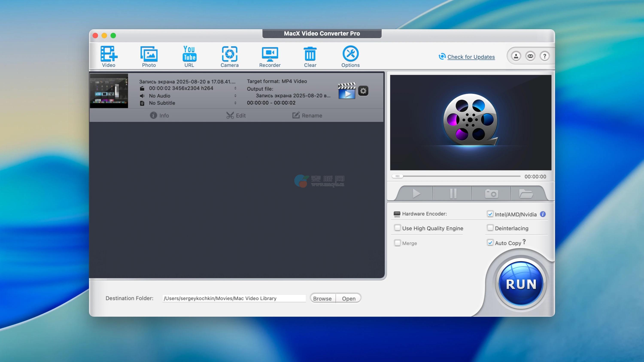Click the Hardware Encoder chip icon
This screenshot has height=362, width=644.
pyautogui.click(x=397, y=214)
